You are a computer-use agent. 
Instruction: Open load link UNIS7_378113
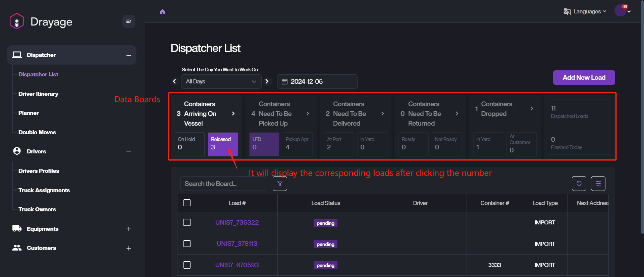point(237,244)
